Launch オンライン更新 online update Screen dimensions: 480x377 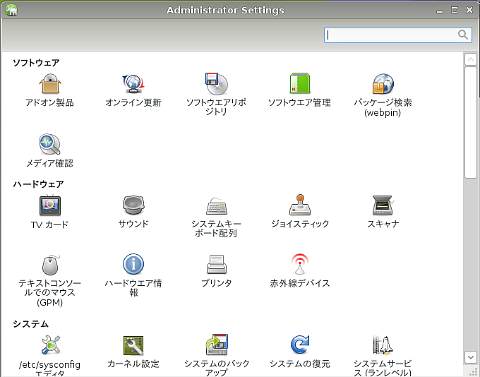pyautogui.click(x=133, y=90)
